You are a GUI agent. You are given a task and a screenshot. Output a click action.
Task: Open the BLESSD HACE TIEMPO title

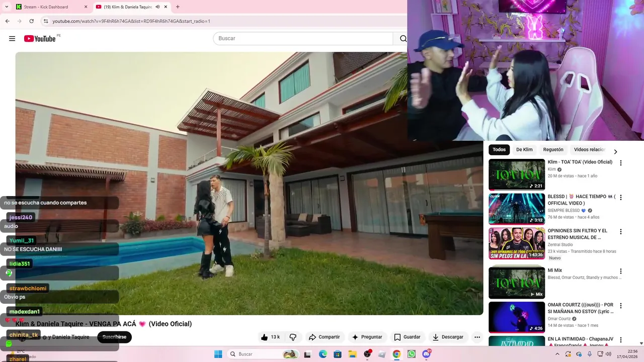click(582, 200)
